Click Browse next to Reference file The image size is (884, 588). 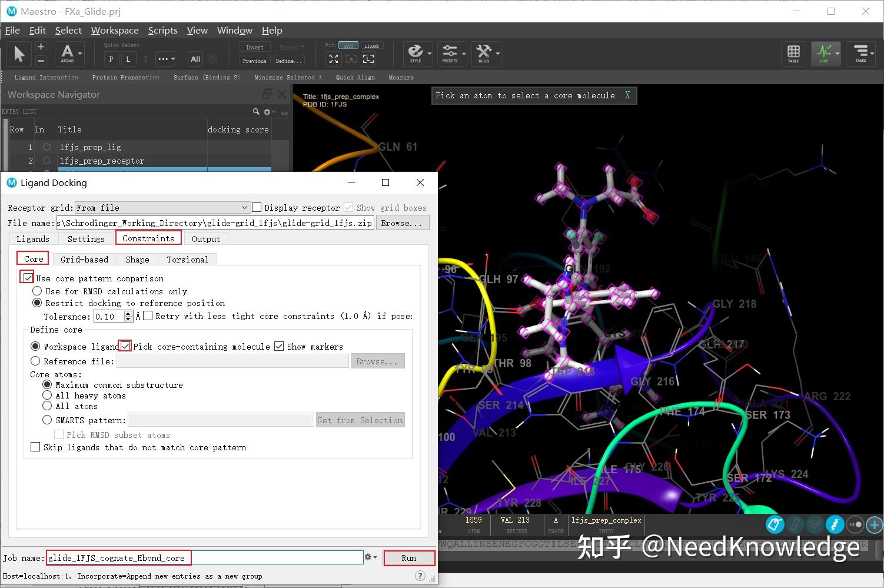tap(377, 361)
